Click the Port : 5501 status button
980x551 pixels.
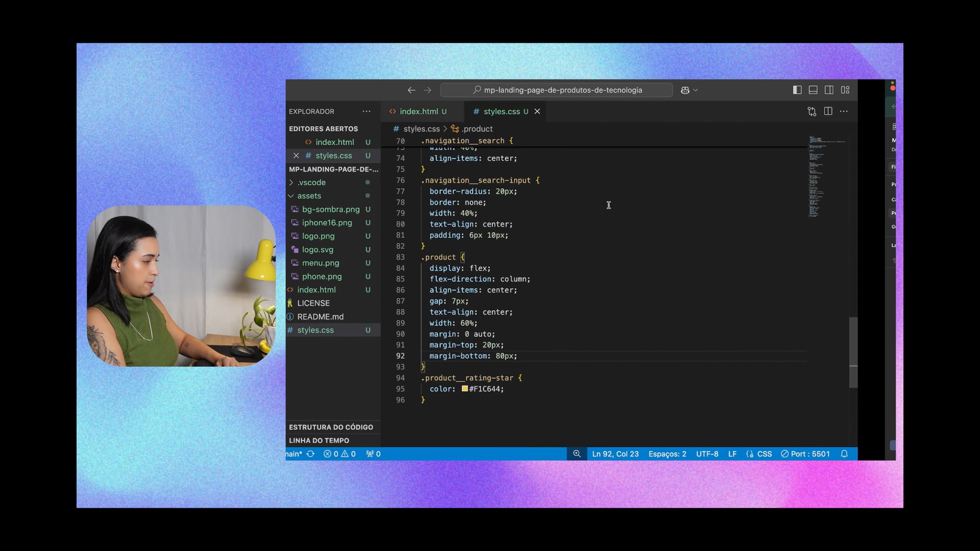tap(805, 454)
